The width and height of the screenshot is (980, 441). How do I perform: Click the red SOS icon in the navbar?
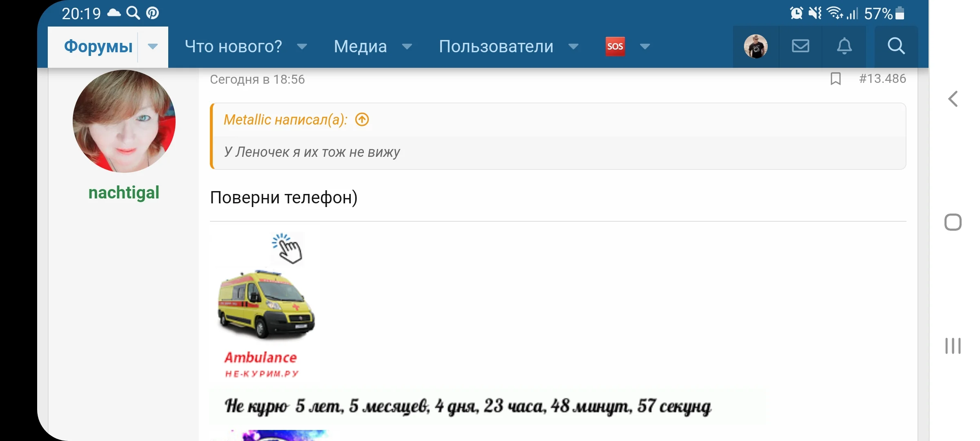[x=615, y=46]
